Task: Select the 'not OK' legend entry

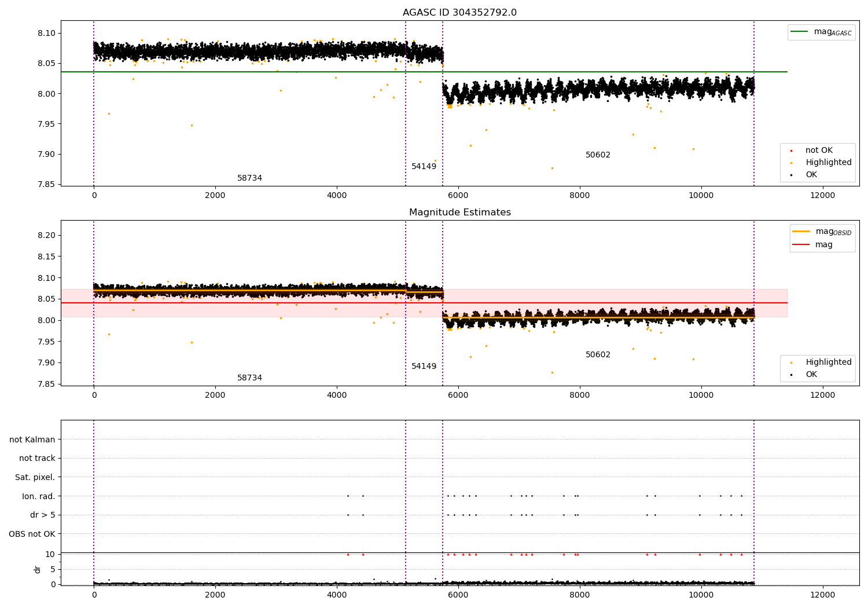Action: [x=819, y=151]
